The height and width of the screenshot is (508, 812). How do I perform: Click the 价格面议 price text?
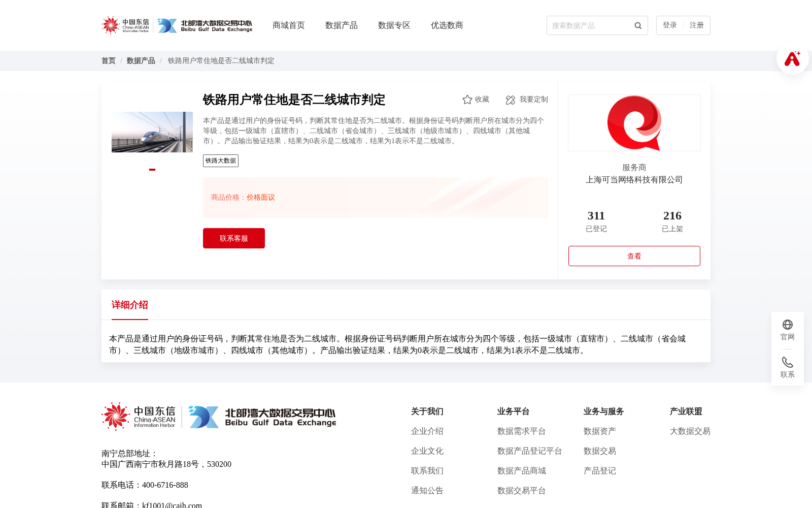pyautogui.click(x=261, y=198)
